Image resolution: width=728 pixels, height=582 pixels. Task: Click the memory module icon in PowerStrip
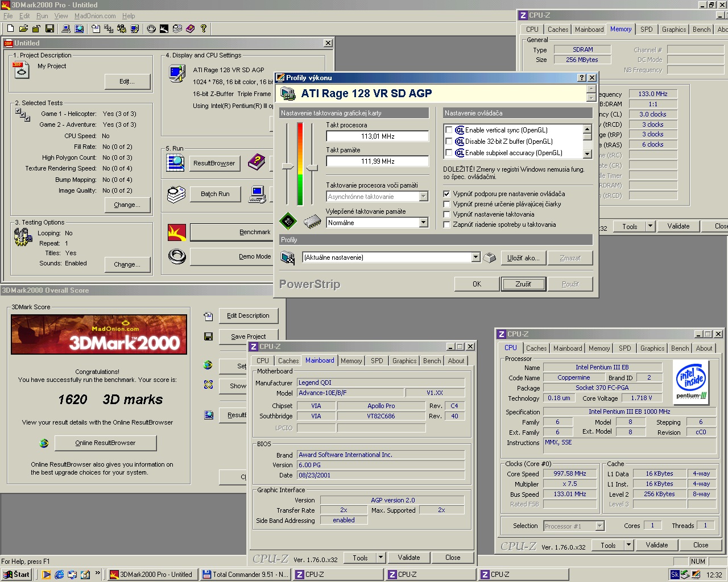(x=312, y=221)
